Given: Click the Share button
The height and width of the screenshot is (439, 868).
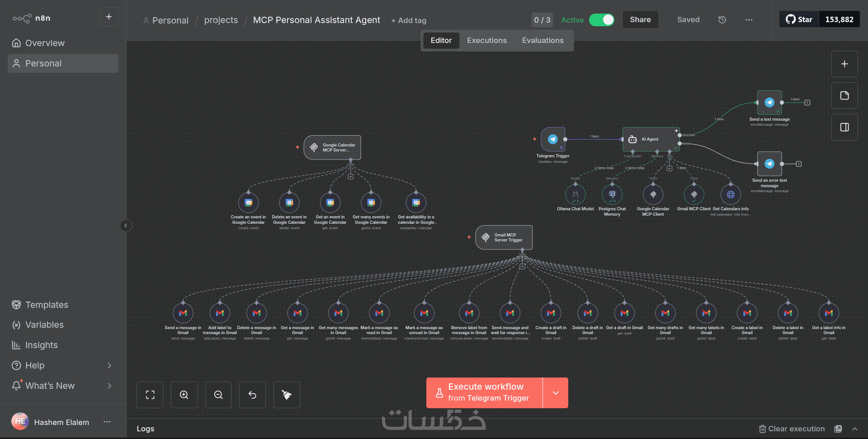Looking at the screenshot, I should (x=640, y=19).
